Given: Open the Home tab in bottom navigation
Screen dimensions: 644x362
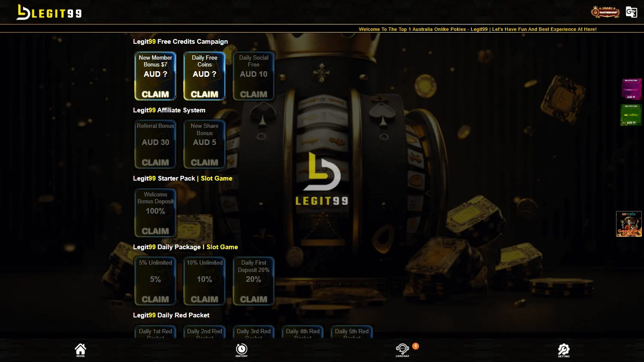Looking at the screenshot, I should (80, 350).
